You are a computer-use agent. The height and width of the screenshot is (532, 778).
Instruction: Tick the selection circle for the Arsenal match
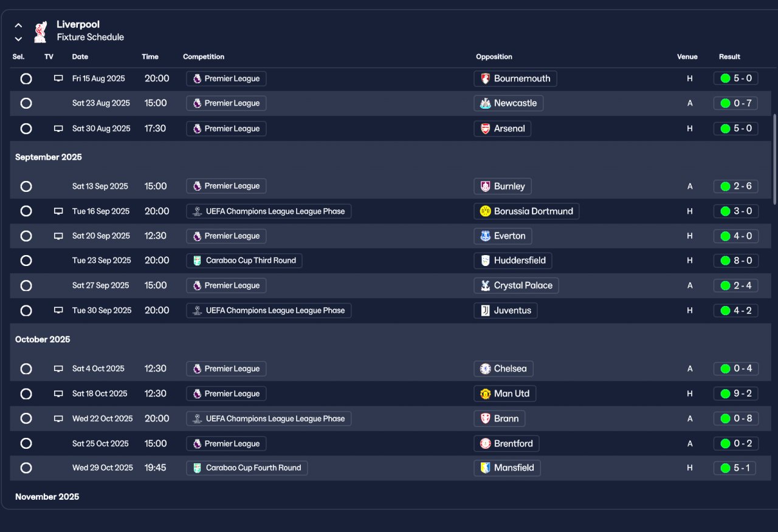point(26,129)
